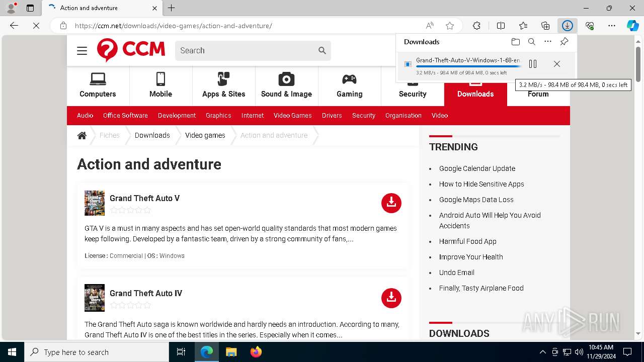The width and height of the screenshot is (644, 362).
Task: Open Google Calendar Update trending link
Action: [477, 168]
